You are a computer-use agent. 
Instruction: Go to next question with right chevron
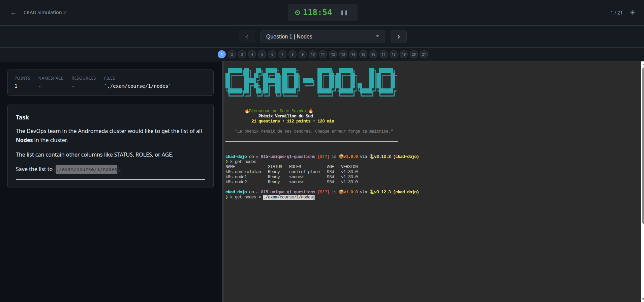[399, 36]
